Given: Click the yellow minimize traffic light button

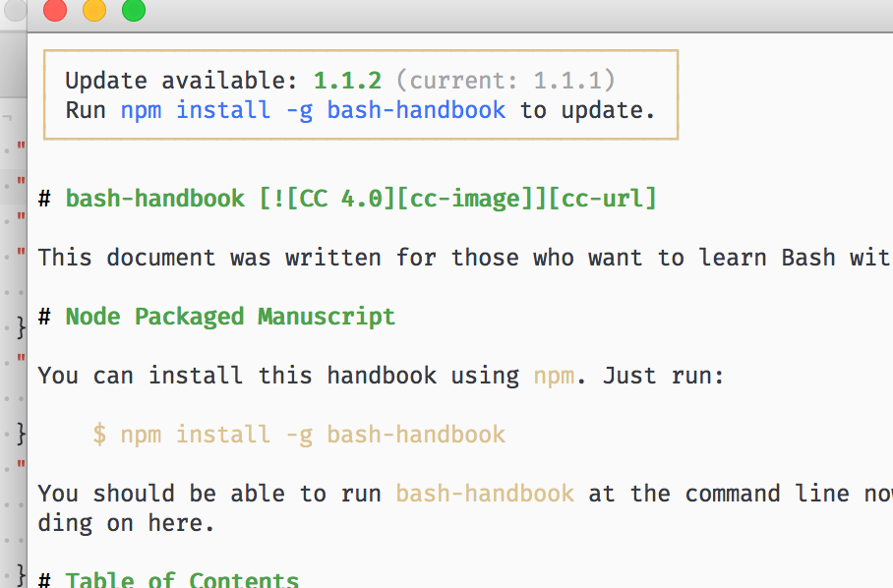Looking at the screenshot, I should point(94,11).
